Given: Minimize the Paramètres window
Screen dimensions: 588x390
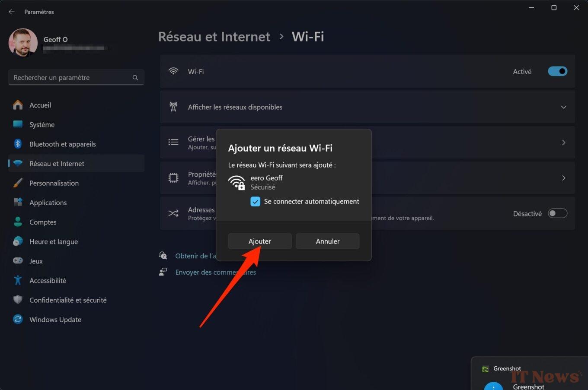Looking at the screenshot, I should click(x=531, y=8).
